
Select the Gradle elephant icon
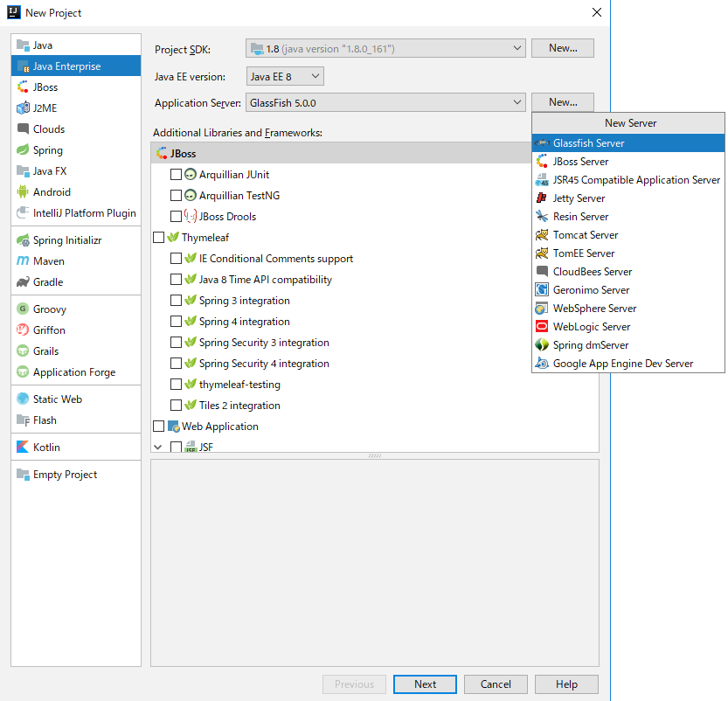pos(23,281)
